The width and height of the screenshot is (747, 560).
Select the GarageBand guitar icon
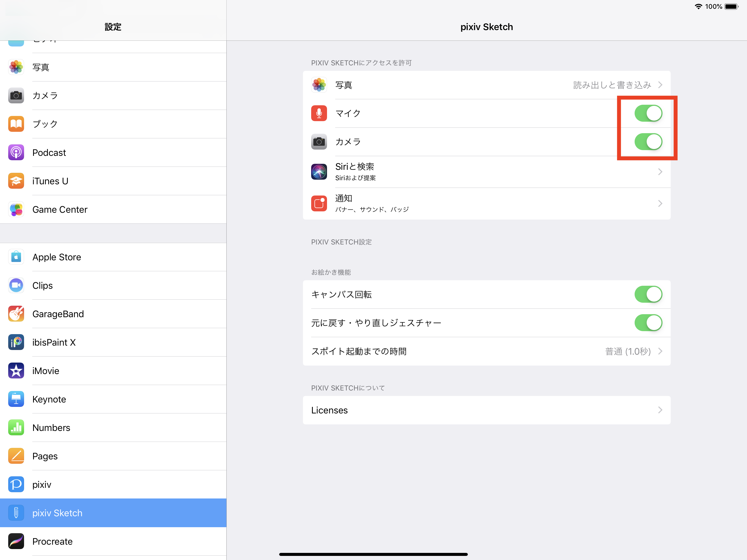point(16,314)
